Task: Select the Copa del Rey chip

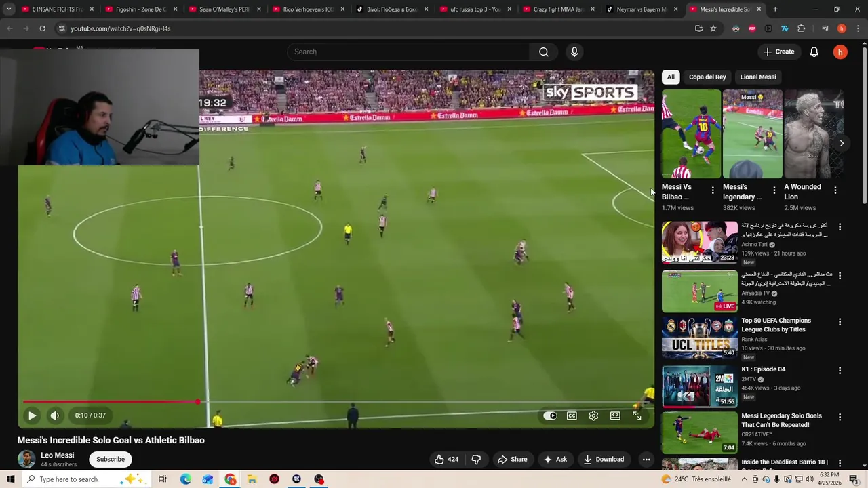Action: (707, 77)
